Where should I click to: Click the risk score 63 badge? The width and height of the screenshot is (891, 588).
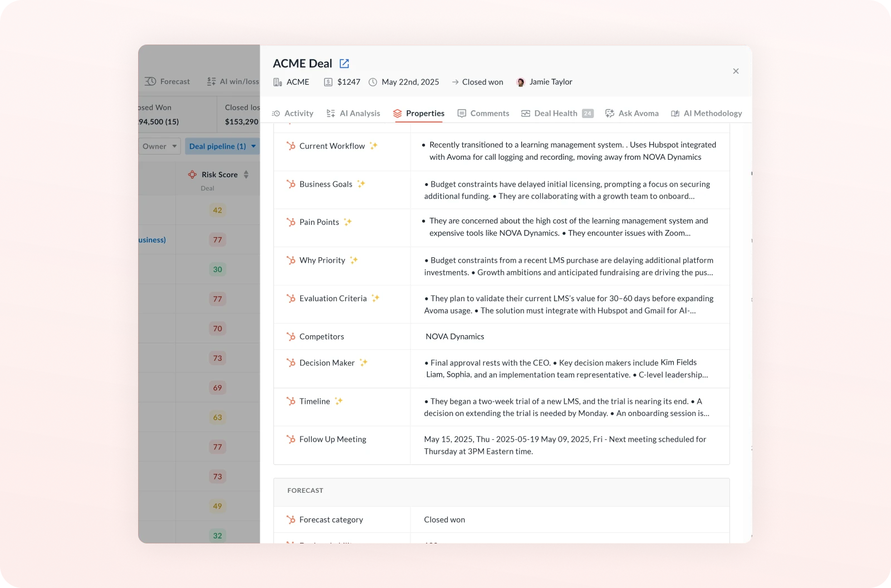click(x=217, y=417)
